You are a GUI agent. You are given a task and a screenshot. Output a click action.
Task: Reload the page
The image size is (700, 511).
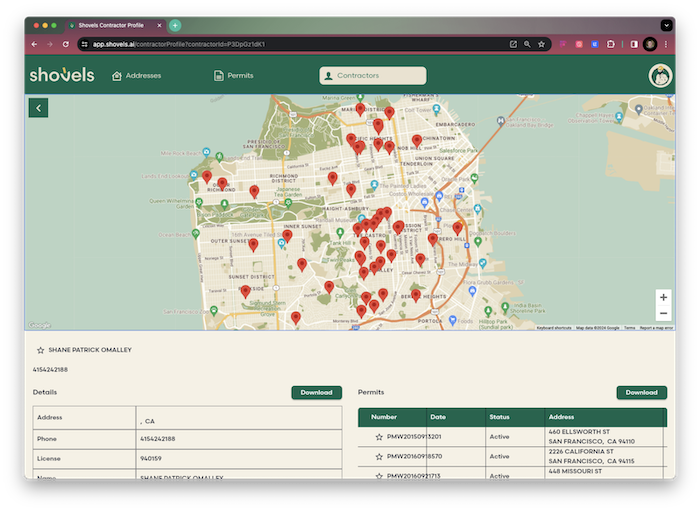66,44
